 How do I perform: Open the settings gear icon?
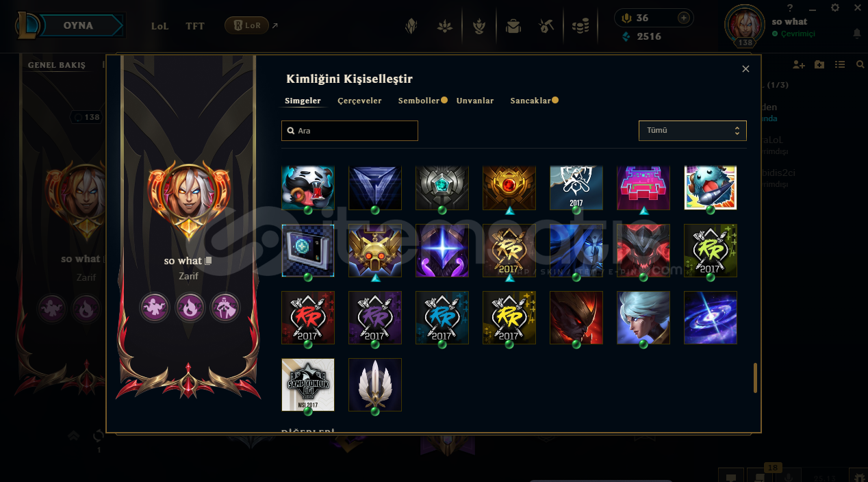pyautogui.click(x=835, y=8)
